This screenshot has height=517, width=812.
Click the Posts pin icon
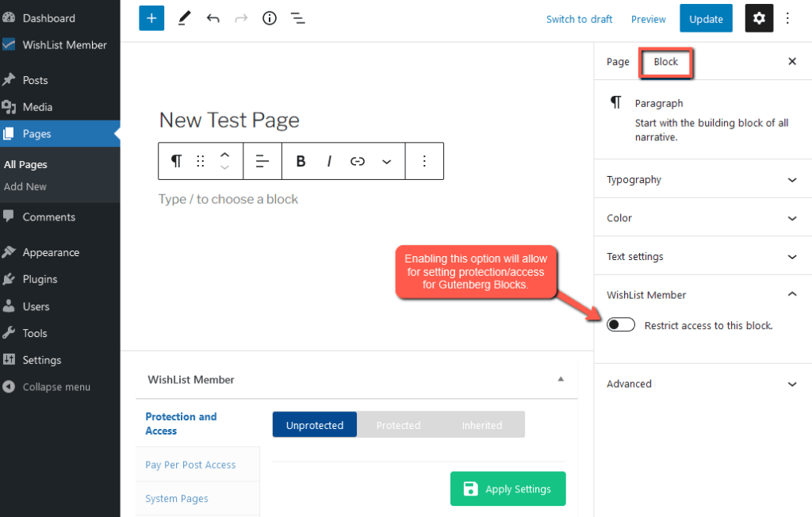point(9,80)
